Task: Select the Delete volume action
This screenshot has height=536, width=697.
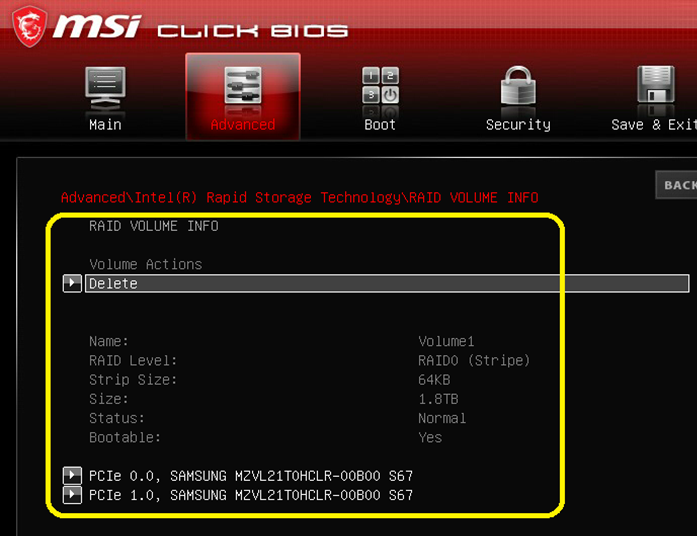Action: [113, 284]
